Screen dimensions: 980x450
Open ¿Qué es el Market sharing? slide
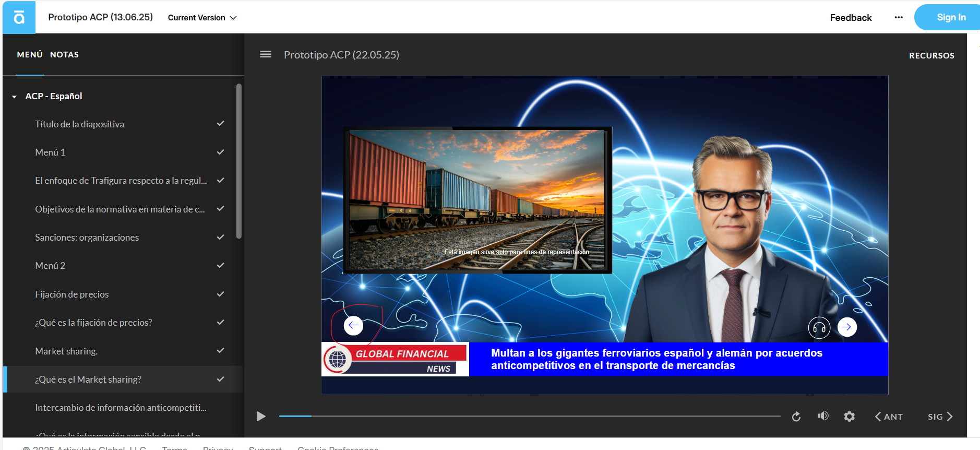point(123,380)
